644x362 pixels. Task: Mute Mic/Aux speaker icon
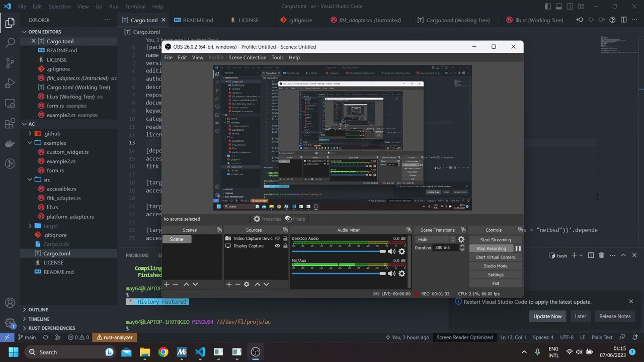point(391,274)
